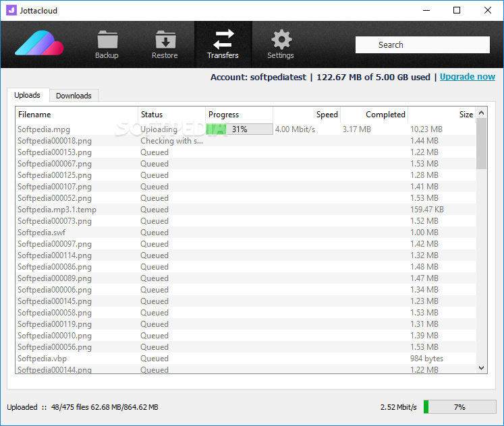Image resolution: width=504 pixels, height=426 pixels.
Task: Click the 10.23 MB size value
Action: coord(426,129)
